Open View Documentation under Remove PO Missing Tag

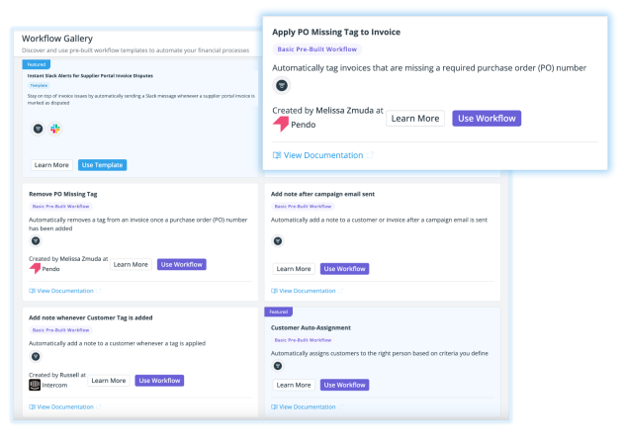[66, 291]
